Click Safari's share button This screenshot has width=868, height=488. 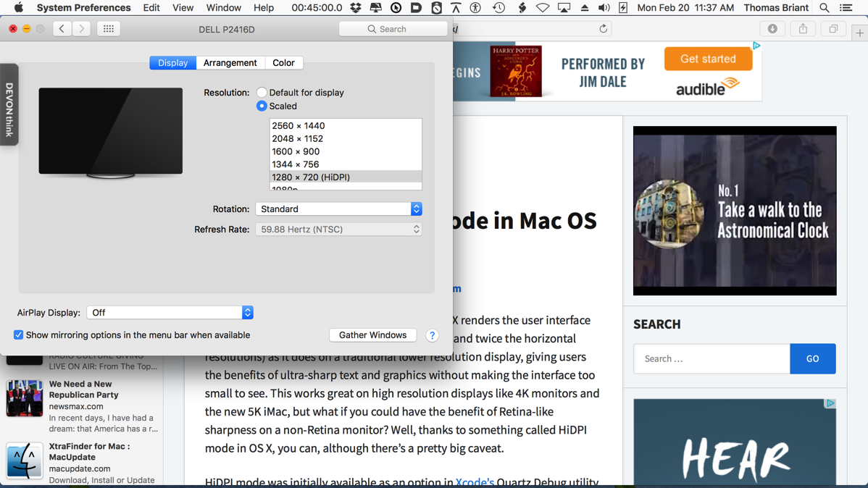point(803,29)
